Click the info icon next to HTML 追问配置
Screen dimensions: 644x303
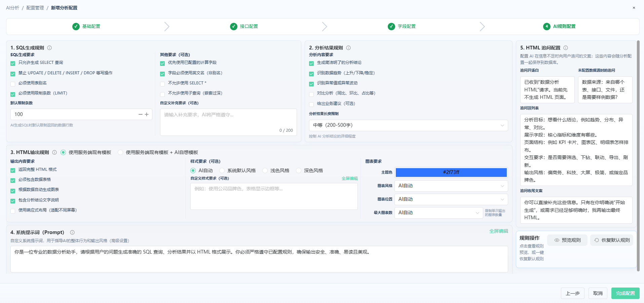pos(566,48)
